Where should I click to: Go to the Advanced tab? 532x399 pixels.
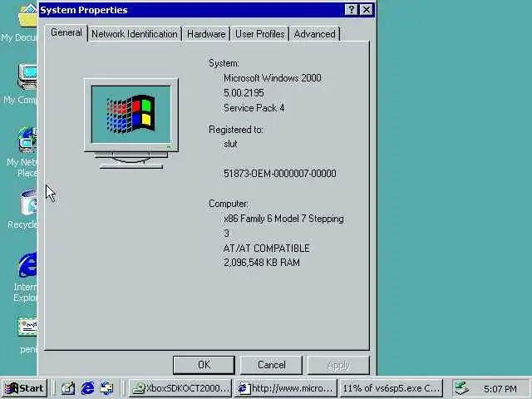tap(314, 34)
